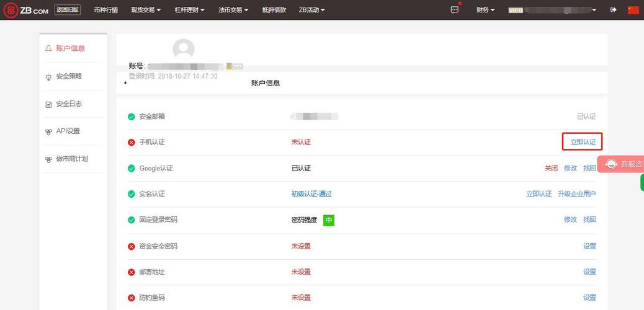Click 设置 for 资金安全密码
Image resolution: width=644 pixels, height=310 pixels.
click(x=589, y=246)
